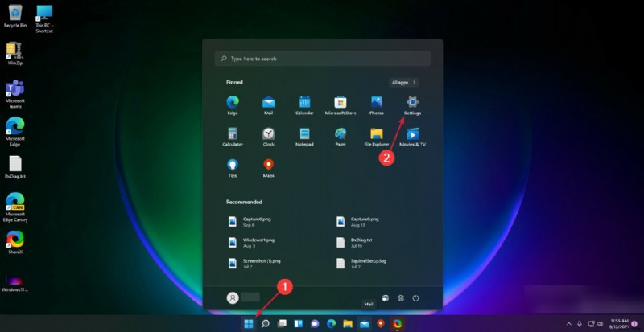644x332 pixels.
Task: Launch Maps from the pinned apps
Action: pos(269,168)
